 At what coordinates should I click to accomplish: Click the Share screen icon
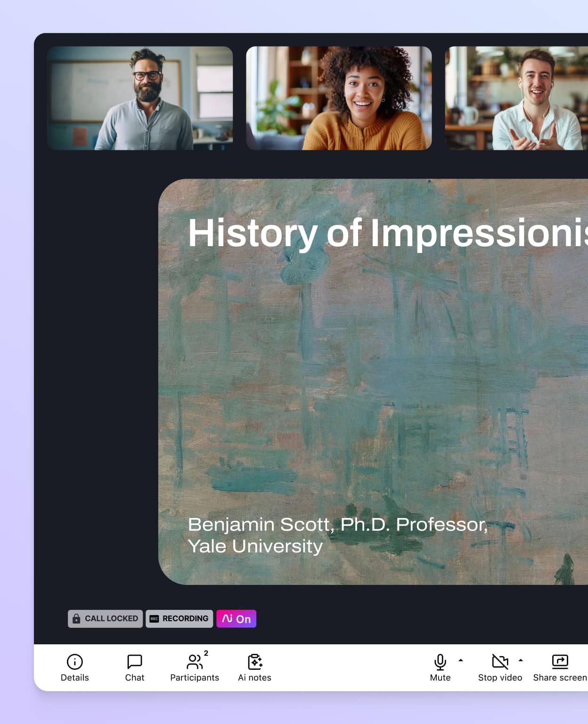[560, 662]
